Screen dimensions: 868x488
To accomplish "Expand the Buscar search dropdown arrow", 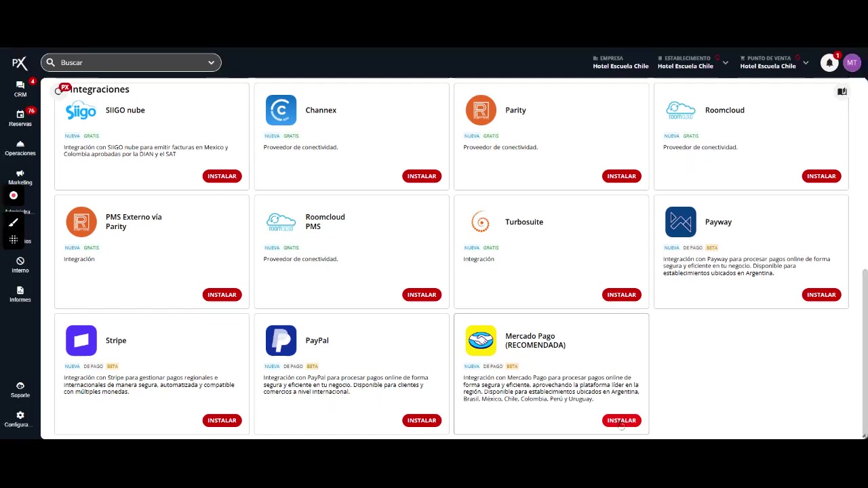I will click(211, 62).
